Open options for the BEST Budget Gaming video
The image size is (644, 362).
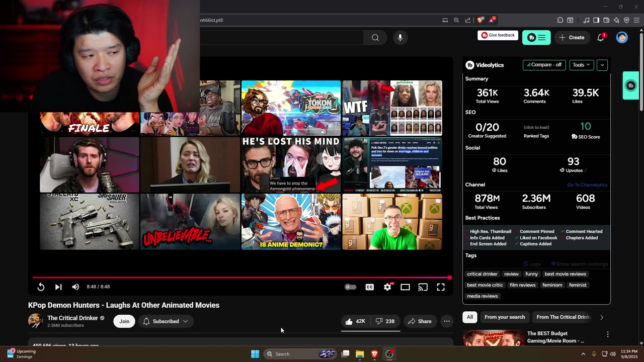(608, 334)
